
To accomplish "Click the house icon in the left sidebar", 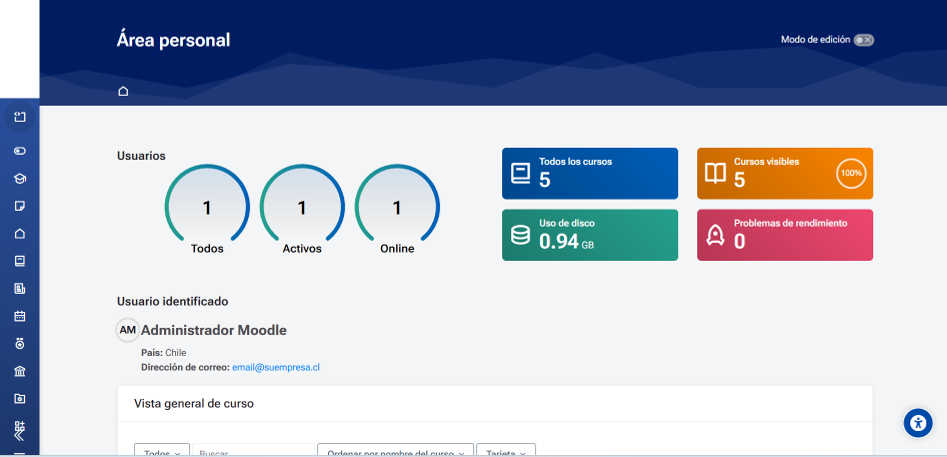I will tap(20, 234).
